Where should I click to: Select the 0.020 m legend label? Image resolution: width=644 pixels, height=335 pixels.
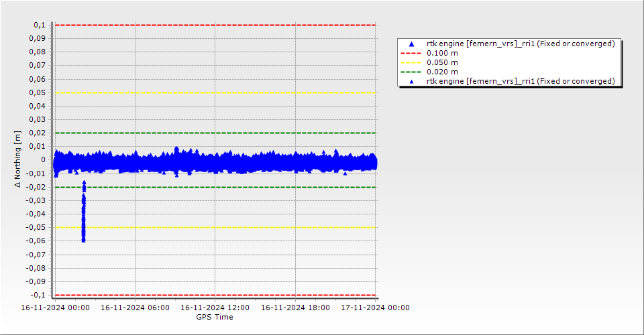pyautogui.click(x=442, y=72)
